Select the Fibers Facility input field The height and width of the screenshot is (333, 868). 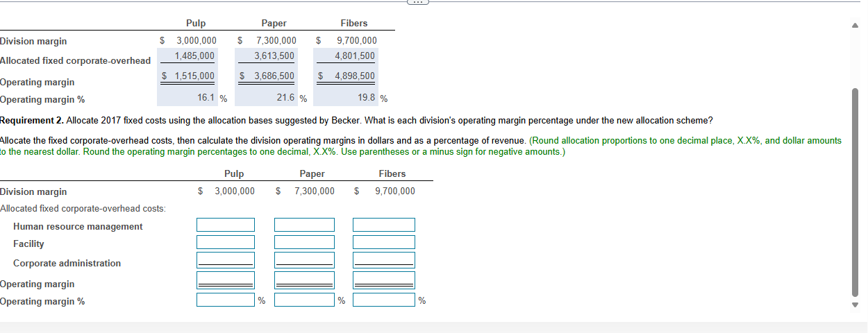click(384, 242)
